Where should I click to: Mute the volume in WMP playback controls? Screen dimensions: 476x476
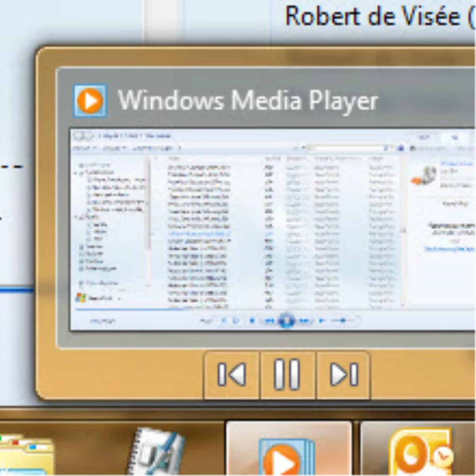click(x=321, y=320)
